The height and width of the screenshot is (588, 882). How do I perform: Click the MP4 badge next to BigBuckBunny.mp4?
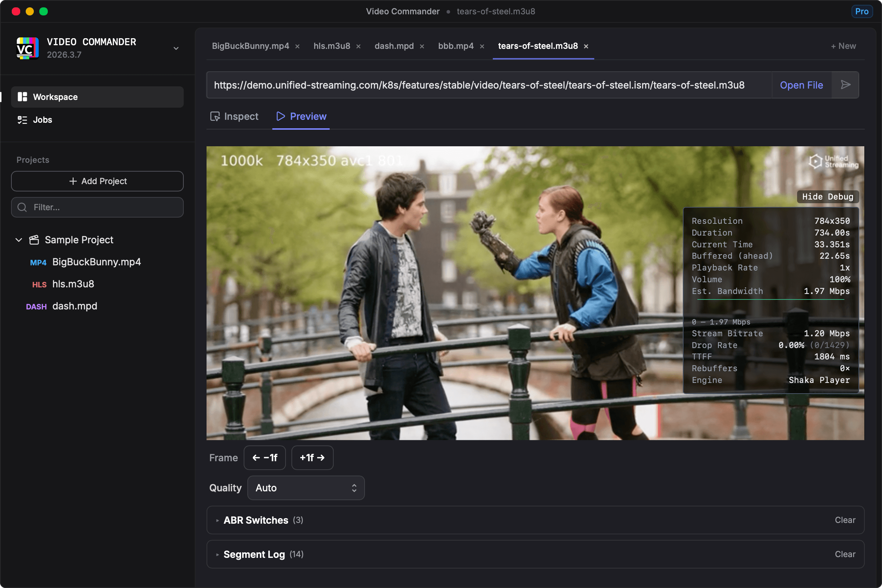click(x=38, y=262)
